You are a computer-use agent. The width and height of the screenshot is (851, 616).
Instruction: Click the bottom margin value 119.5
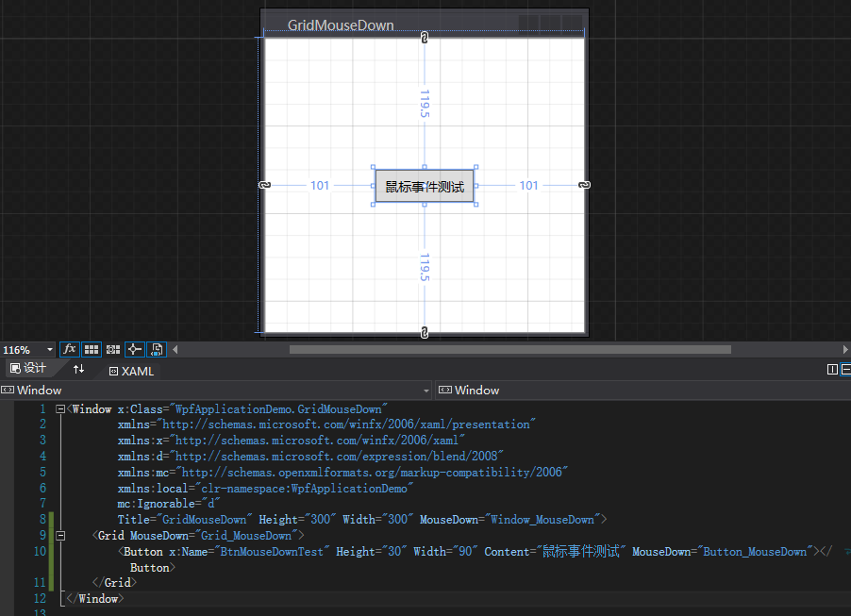(x=425, y=267)
